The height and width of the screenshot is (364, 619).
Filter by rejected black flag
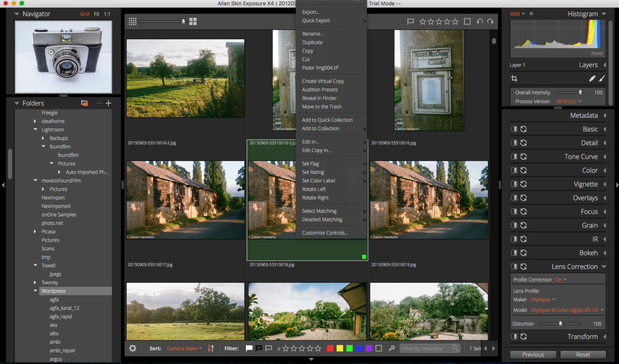pyautogui.click(x=259, y=349)
